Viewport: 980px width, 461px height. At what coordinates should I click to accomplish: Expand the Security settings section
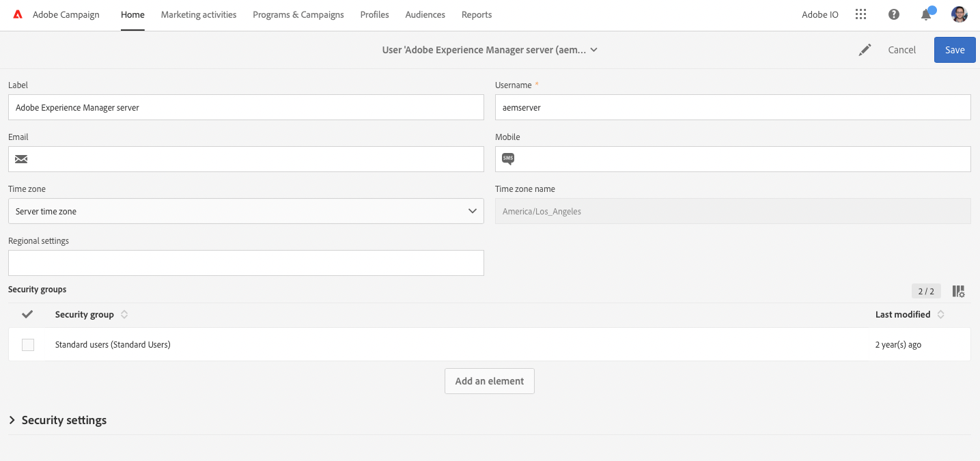(12, 420)
